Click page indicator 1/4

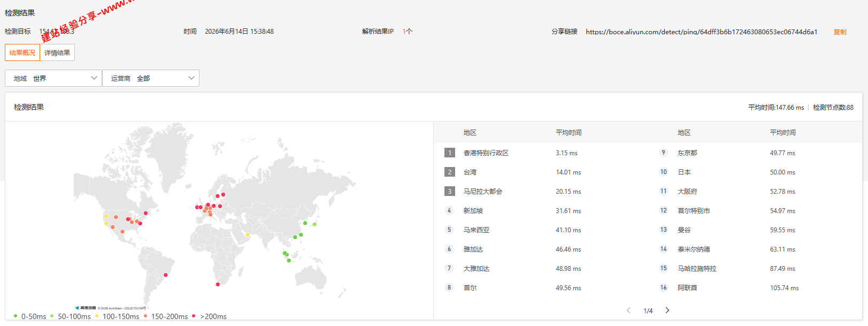[x=648, y=311]
